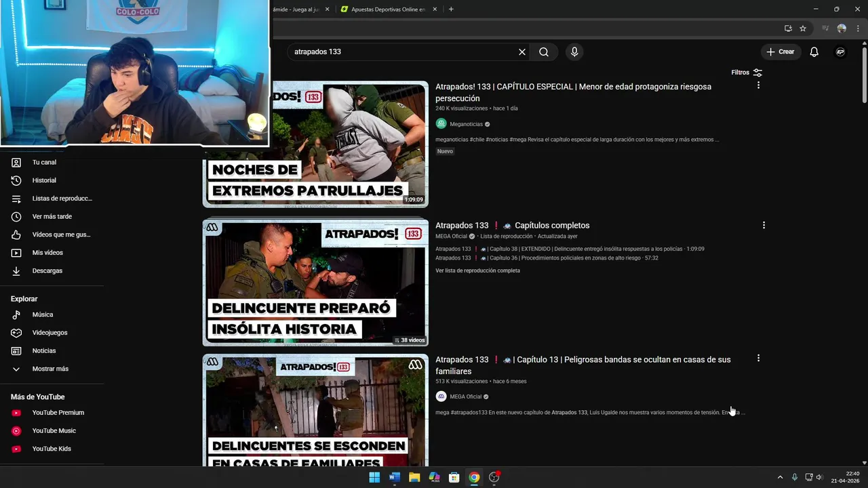Click the Música note icon
The height and width of the screenshot is (488, 868).
coord(16,315)
